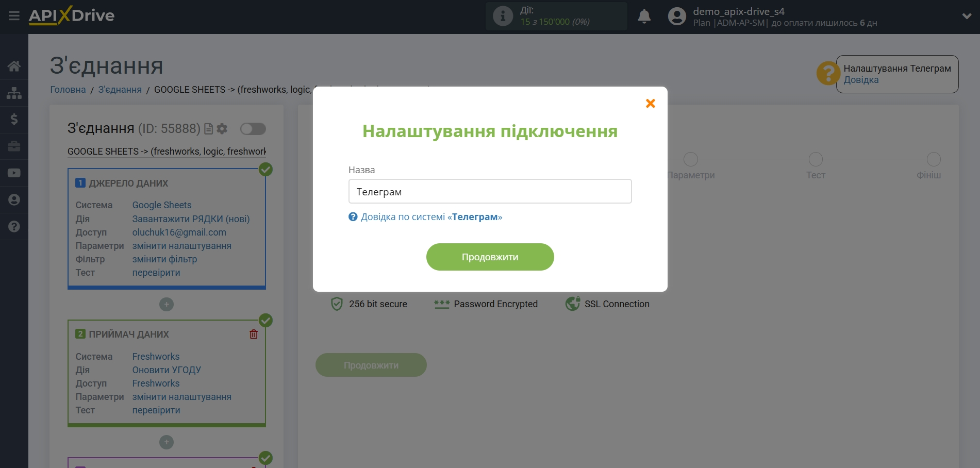Open the hamburger main menu
This screenshot has width=980, height=468.
[14, 16]
